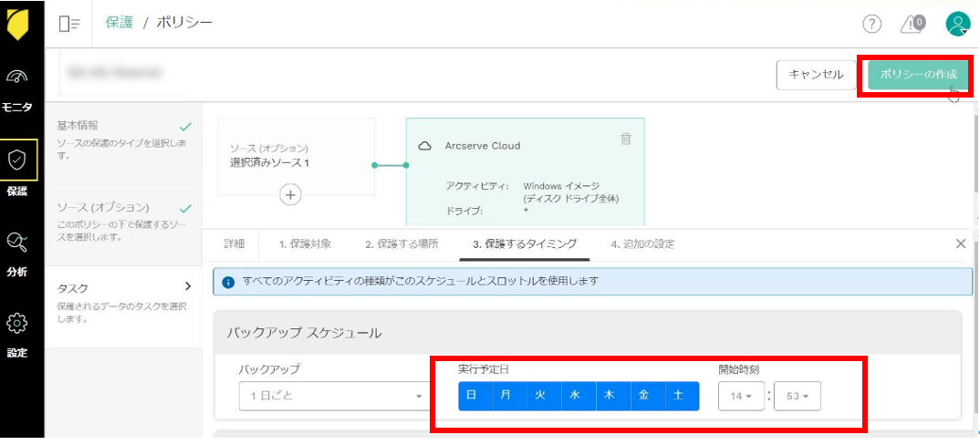Collapse the sidebar menu toggle icon
Image resolution: width=980 pixels, height=445 pixels.
(69, 24)
